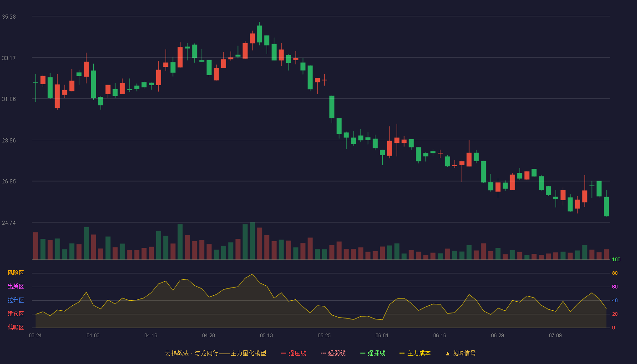This screenshot has width=637, height=364.
Task: Click the 24.74 price axis label
Action: (9, 223)
